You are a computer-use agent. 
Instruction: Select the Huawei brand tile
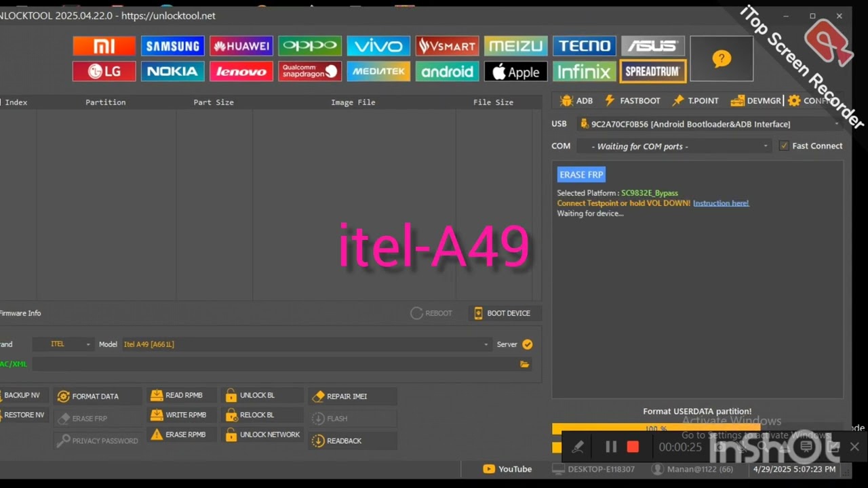point(241,46)
